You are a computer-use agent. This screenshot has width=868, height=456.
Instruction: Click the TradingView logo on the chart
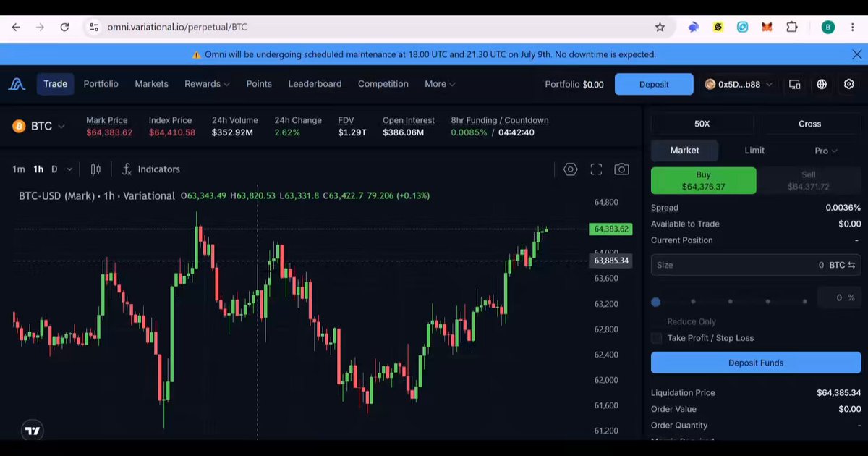33,431
